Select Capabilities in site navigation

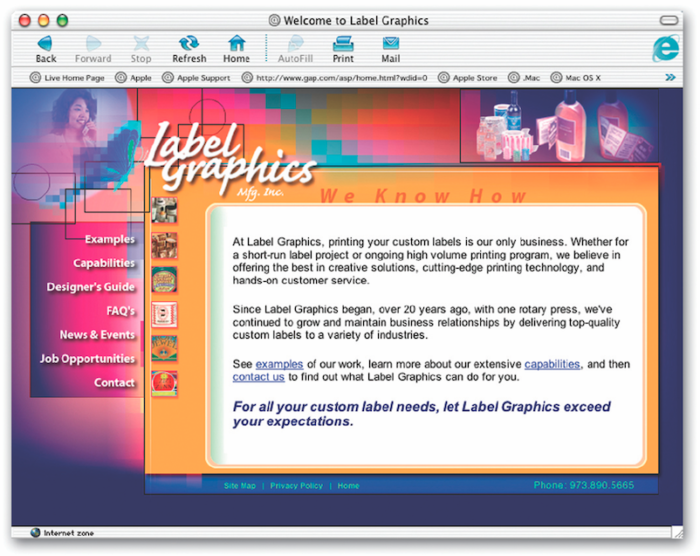104,263
